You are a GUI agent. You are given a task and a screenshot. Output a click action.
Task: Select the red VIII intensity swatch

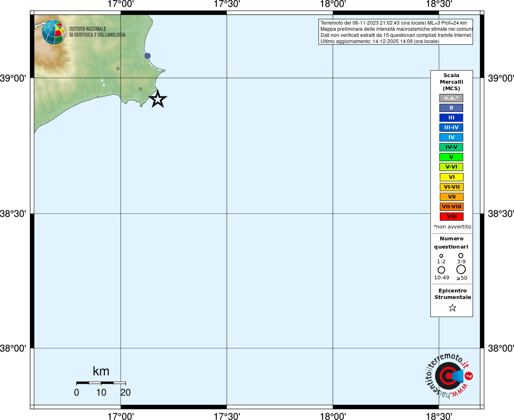[x=452, y=217]
